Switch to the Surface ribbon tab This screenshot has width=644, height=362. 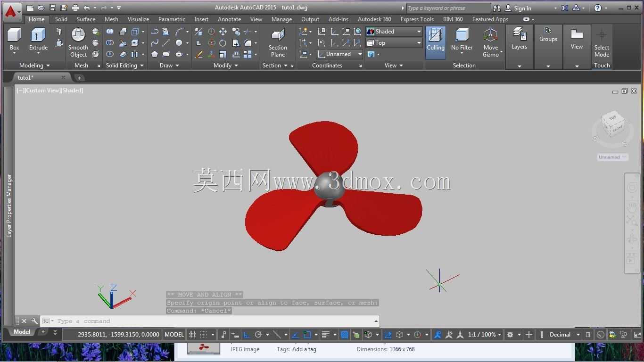tap(86, 19)
